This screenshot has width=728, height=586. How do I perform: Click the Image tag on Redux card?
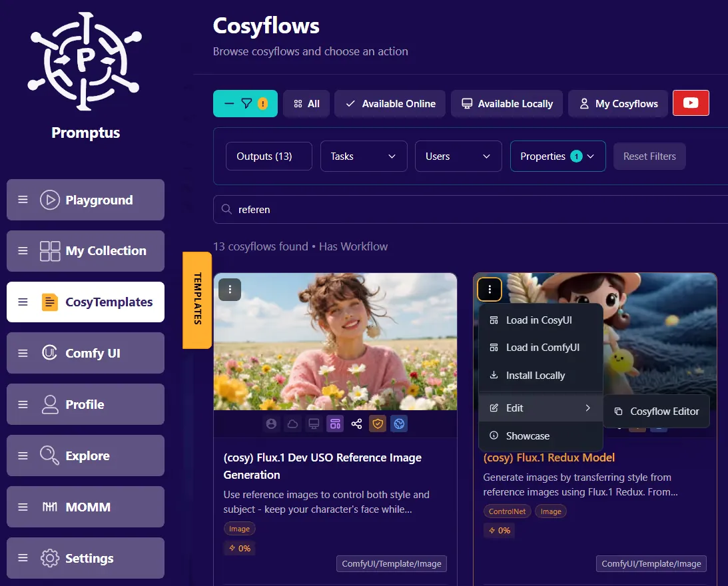pyautogui.click(x=551, y=511)
